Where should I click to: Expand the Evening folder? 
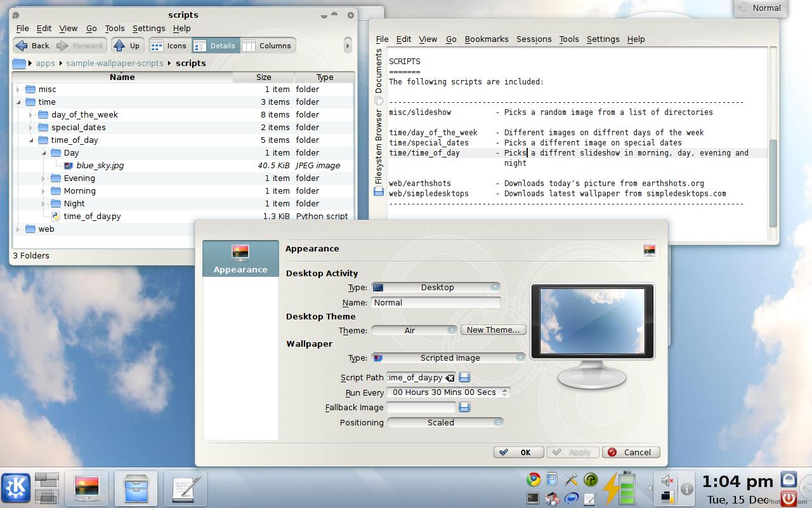44,178
